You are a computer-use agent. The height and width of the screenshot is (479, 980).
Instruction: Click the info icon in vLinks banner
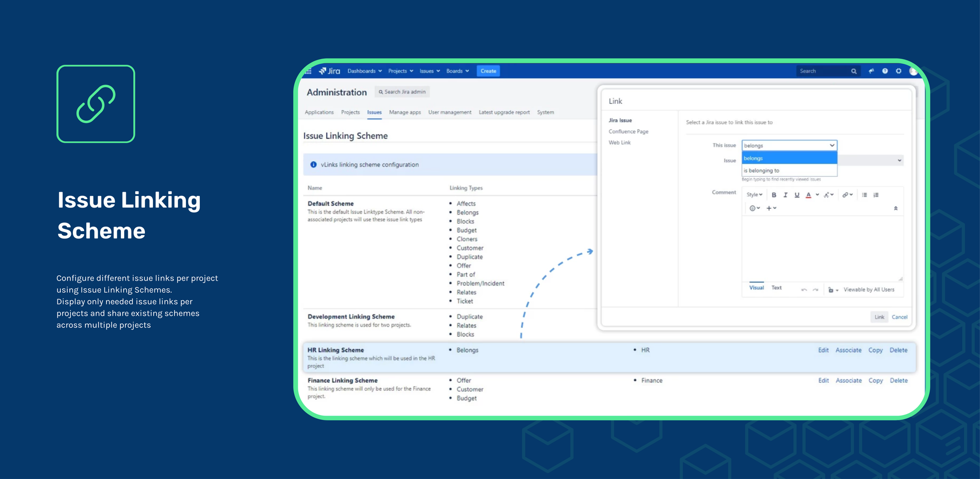coord(314,164)
